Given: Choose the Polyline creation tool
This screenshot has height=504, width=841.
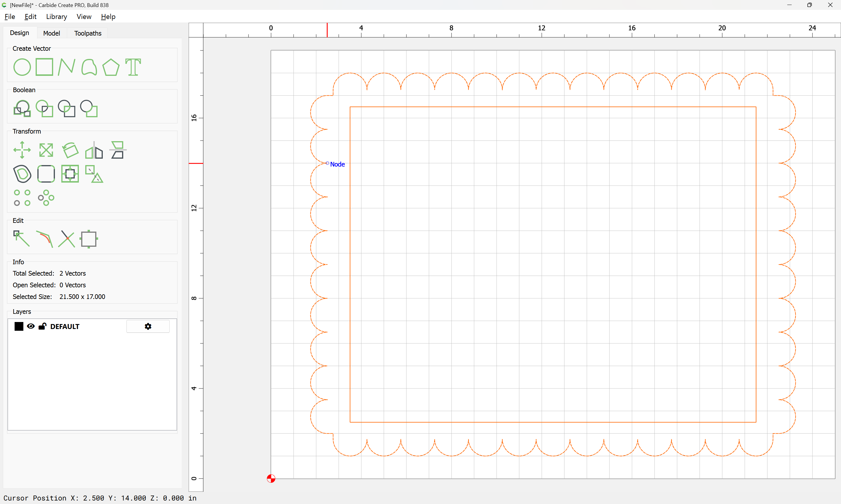Looking at the screenshot, I should (x=67, y=67).
